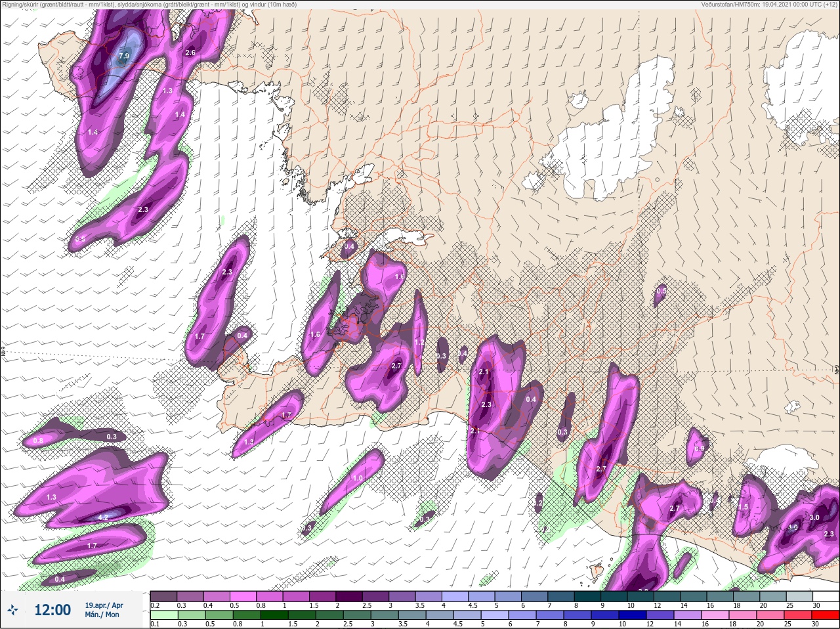Image resolution: width=840 pixels, height=629 pixels.
Task: Click the 4.2 precipitation value on the map
Action: click(x=103, y=517)
